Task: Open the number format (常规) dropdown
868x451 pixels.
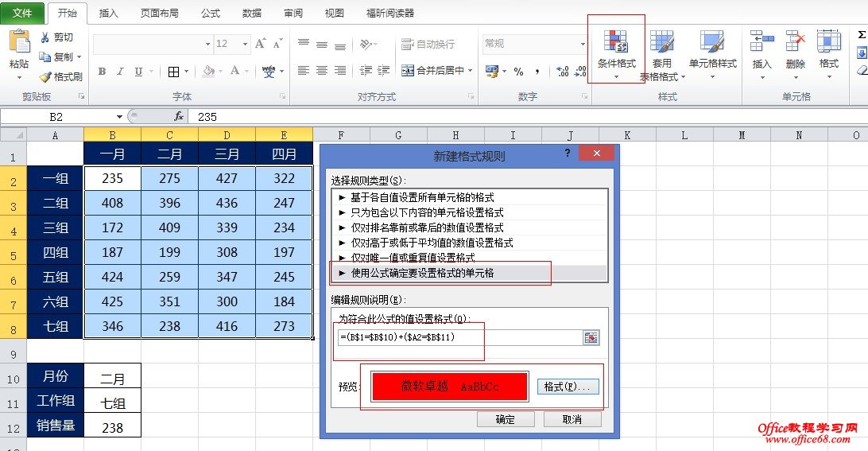Action: pyautogui.click(x=583, y=44)
